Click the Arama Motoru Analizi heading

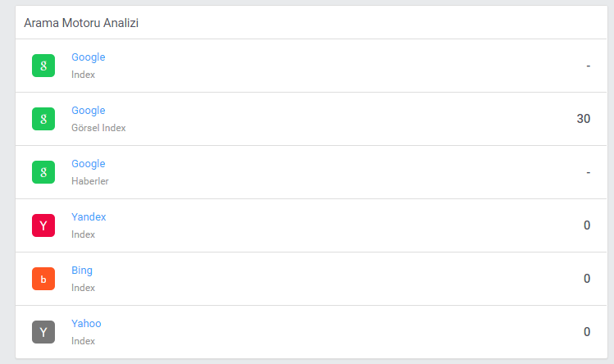[x=81, y=23]
